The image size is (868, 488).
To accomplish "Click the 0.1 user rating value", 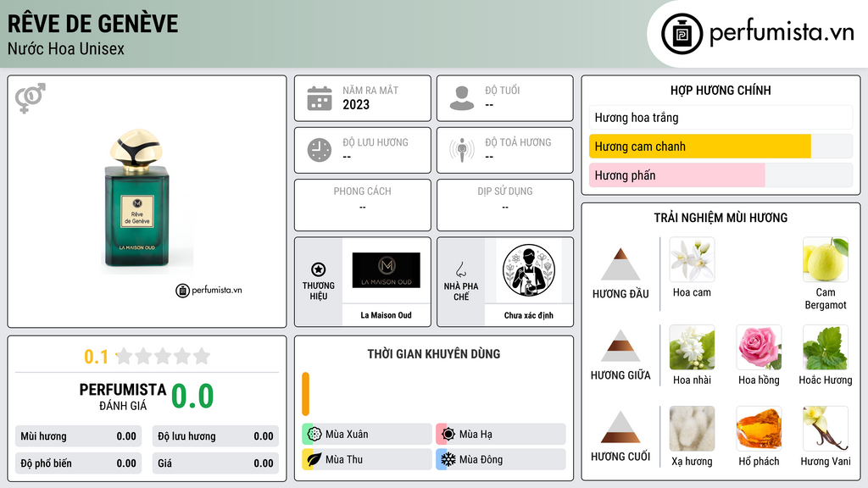I will 97,357.
